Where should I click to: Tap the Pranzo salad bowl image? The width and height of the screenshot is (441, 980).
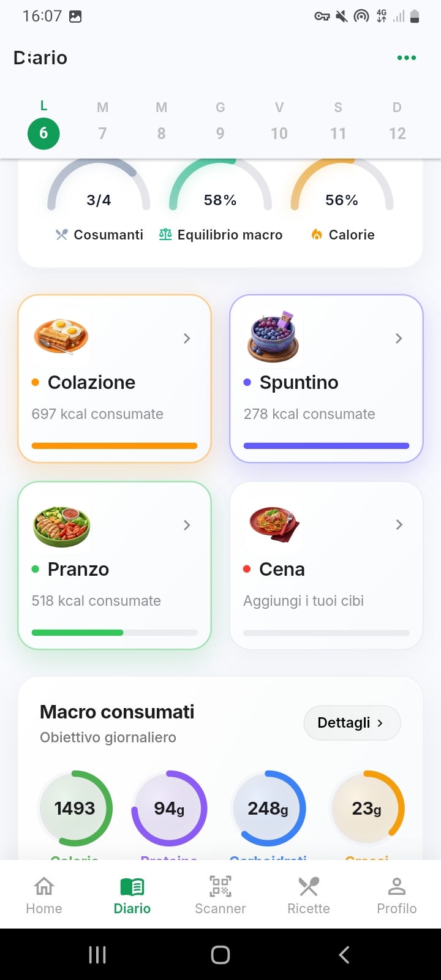[x=61, y=526]
